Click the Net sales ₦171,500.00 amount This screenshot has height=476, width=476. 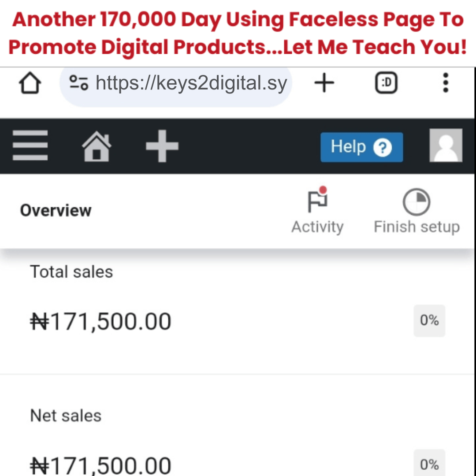[x=100, y=465]
